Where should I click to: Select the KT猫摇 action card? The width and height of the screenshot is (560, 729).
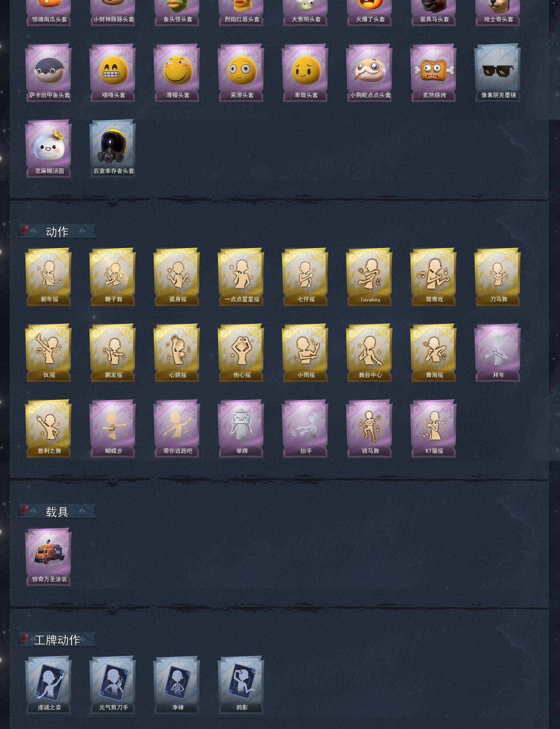pyautogui.click(x=433, y=429)
